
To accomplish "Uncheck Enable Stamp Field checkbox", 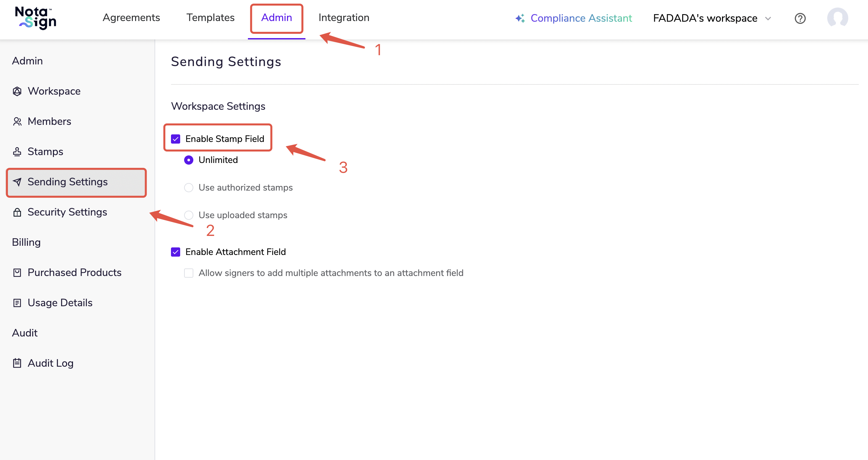I will pos(176,139).
